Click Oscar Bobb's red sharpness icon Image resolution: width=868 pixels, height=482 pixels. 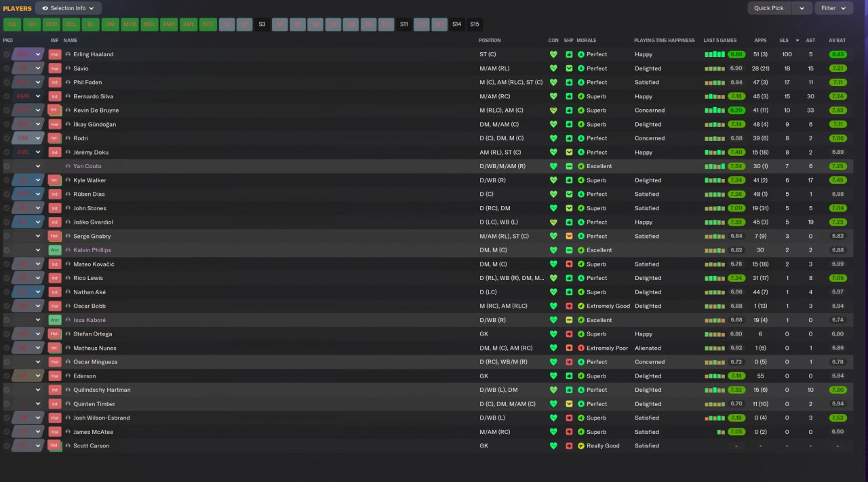pyautogui.click(x=569, y=306)
